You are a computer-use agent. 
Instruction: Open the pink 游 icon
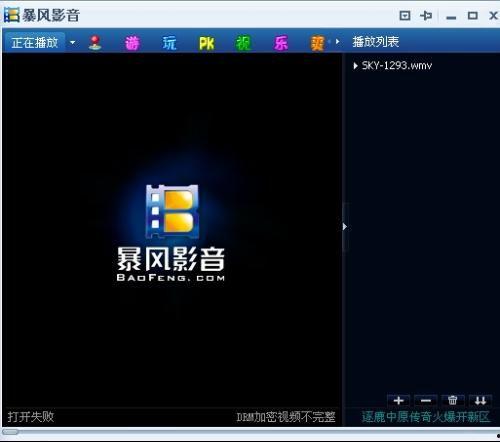(132, 43)
